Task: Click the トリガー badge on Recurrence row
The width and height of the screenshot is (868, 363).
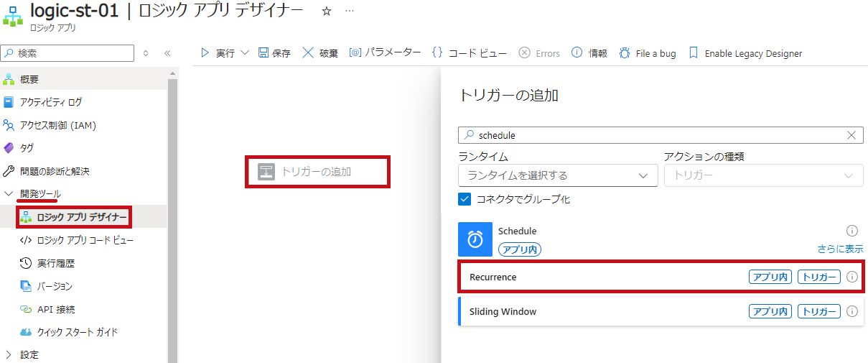Action: point(819,277)
